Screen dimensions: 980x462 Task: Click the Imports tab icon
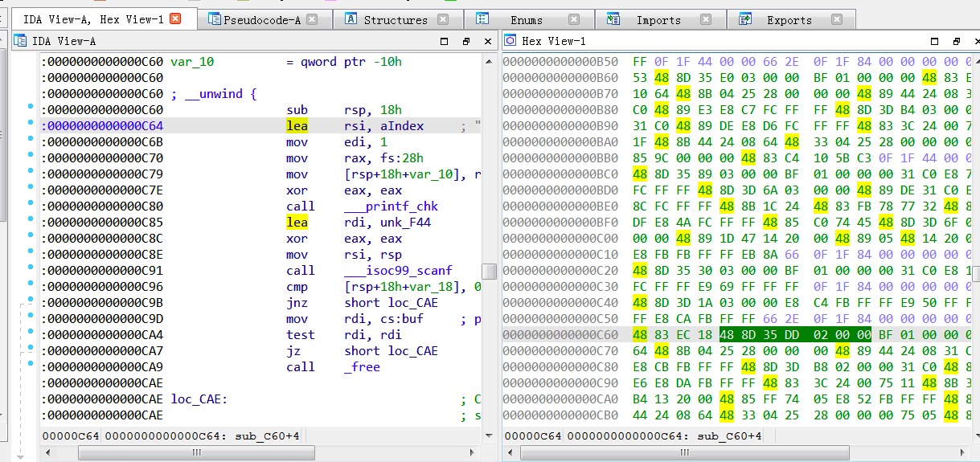[613, 19]
